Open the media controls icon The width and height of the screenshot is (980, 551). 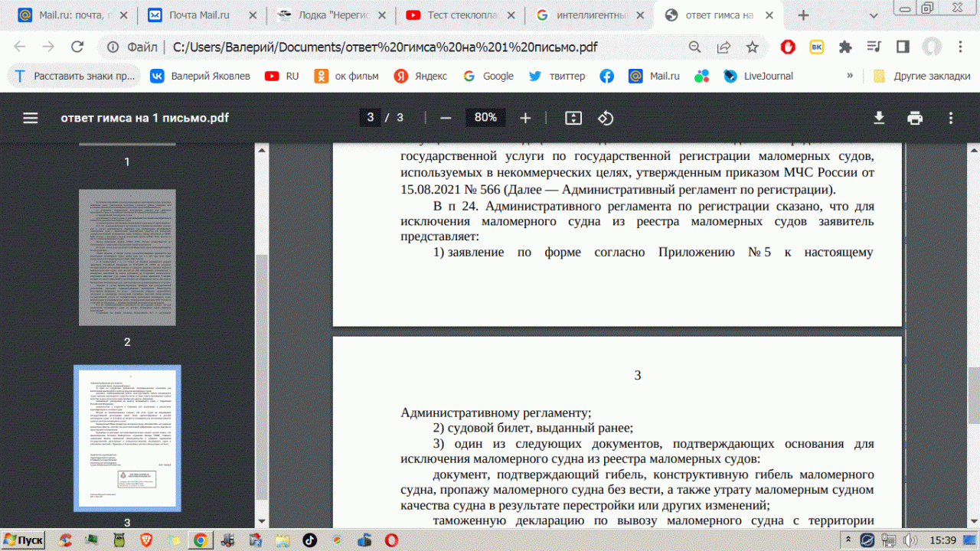click(x=874, y=47)
